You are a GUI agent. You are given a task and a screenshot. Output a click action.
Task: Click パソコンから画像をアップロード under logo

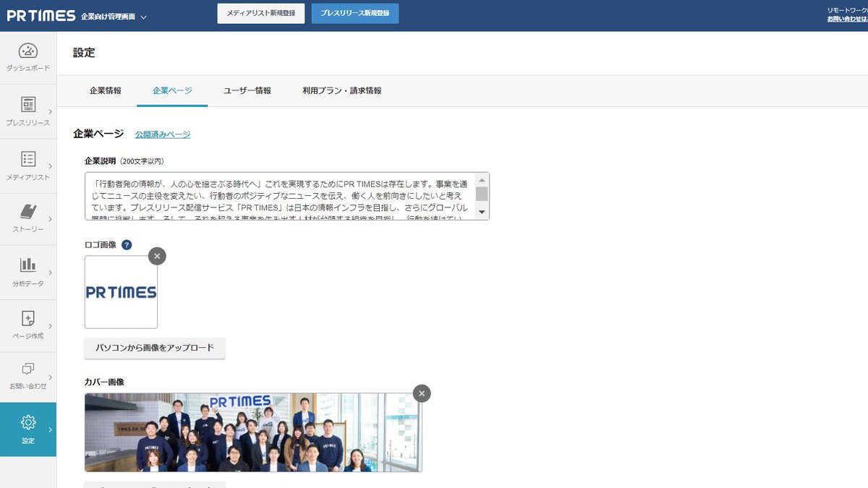click(x=155, y=348)
